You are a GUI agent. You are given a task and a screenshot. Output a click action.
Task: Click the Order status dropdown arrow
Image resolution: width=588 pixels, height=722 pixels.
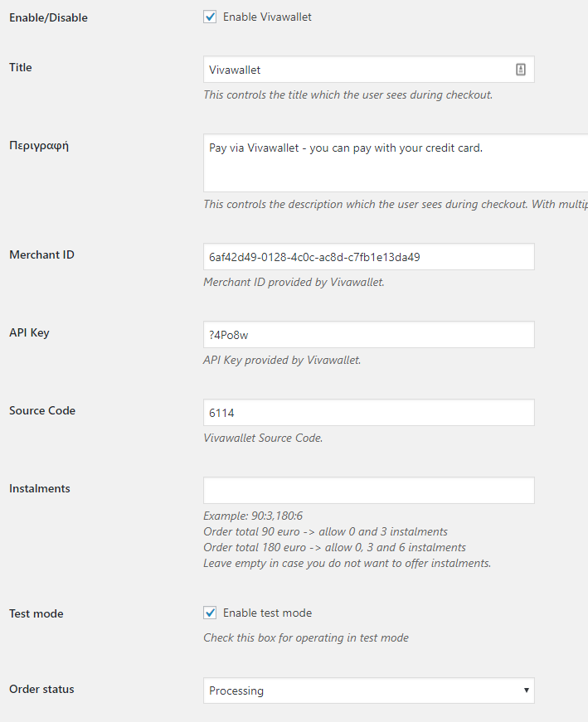click(x=526, y=690)
